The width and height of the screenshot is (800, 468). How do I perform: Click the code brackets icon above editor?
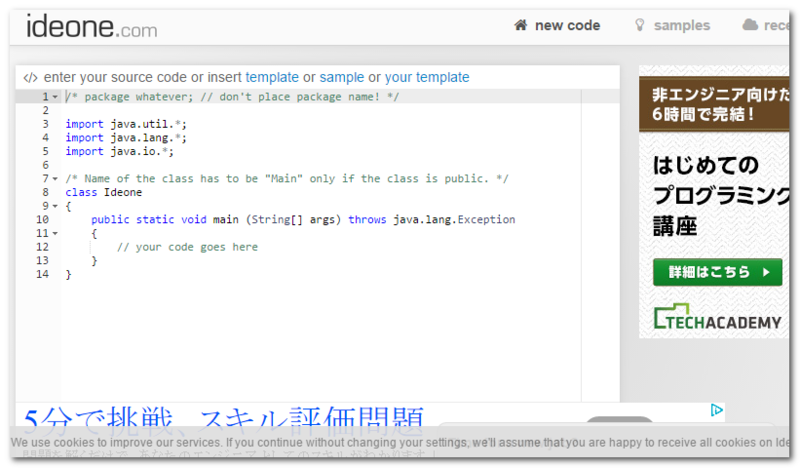point(31,78)
